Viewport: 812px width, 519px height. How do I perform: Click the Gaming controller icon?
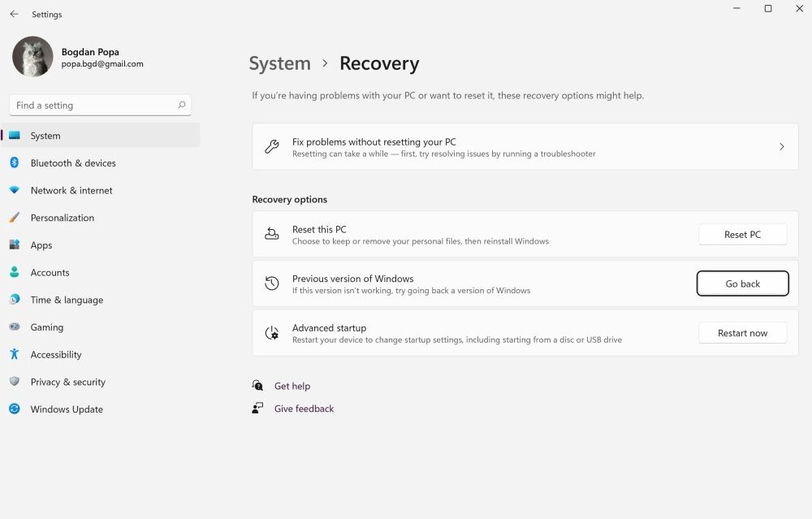pyautogui.click(x=15, y=327)
